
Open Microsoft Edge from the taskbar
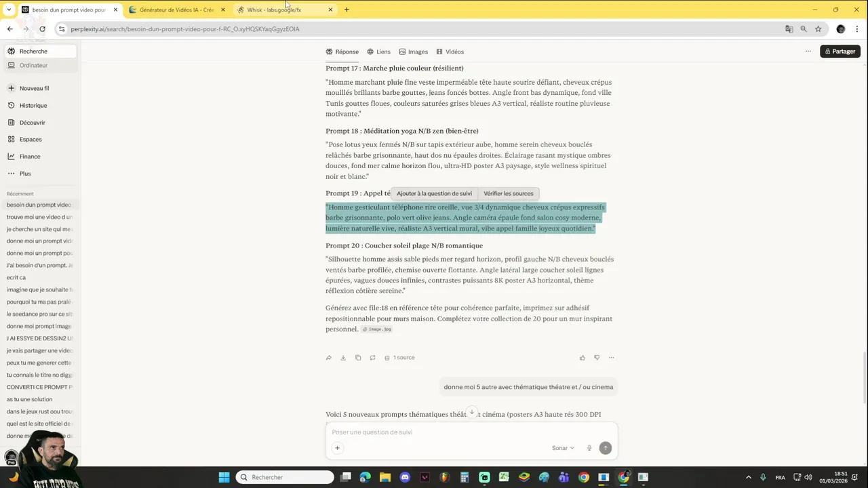click(366, 477)
